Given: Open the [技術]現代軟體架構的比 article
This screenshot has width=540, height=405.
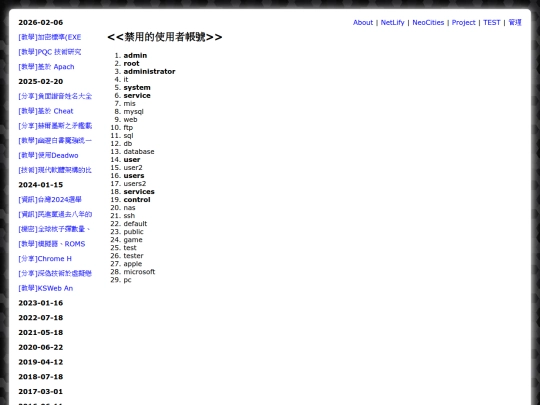Looking at the screenshot, I should tap(55, 170).
